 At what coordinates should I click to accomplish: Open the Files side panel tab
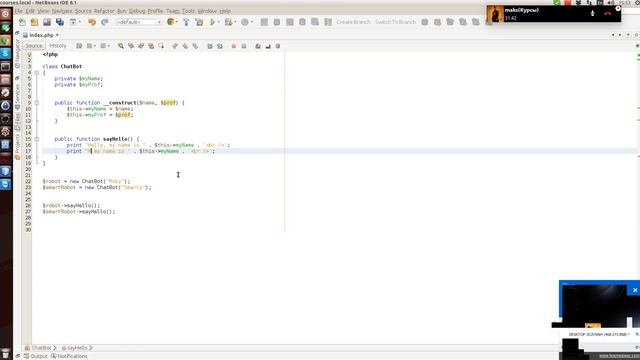17,122
